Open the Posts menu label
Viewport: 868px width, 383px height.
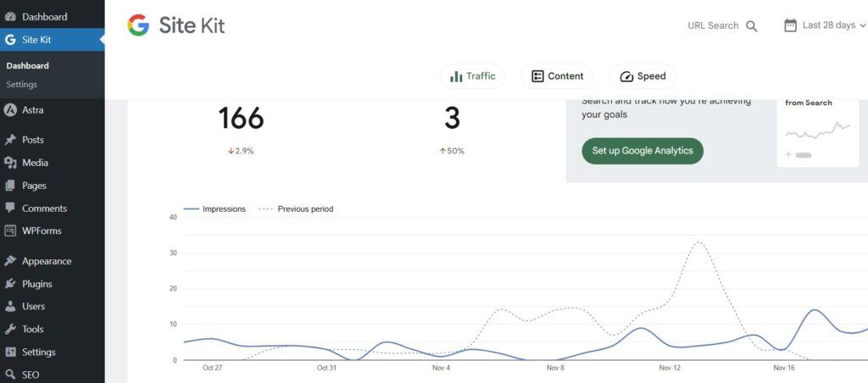point(33,140)
